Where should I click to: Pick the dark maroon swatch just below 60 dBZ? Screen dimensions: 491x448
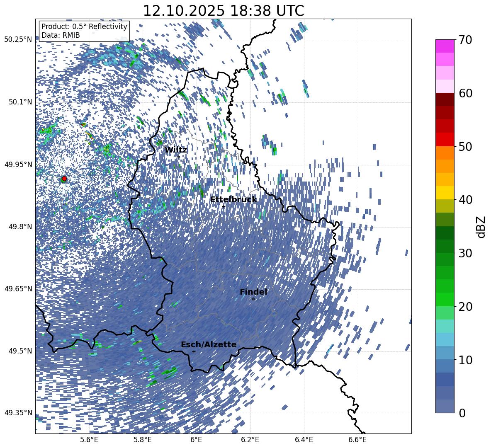coord(445,100)
